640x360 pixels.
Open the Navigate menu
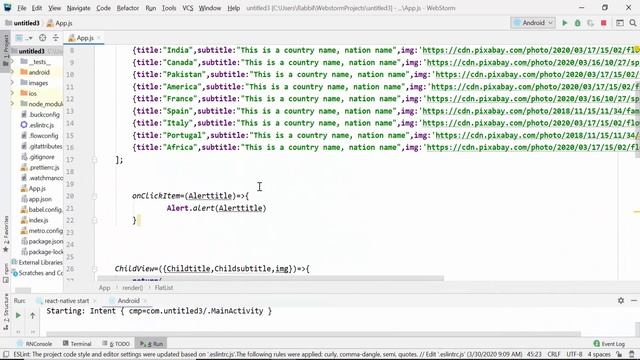[x=78, y=8]
